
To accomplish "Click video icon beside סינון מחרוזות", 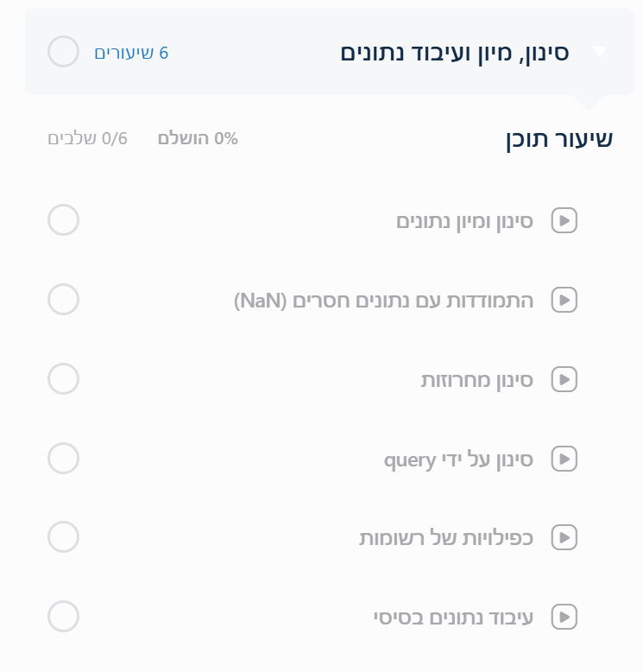I will [564, 379].
